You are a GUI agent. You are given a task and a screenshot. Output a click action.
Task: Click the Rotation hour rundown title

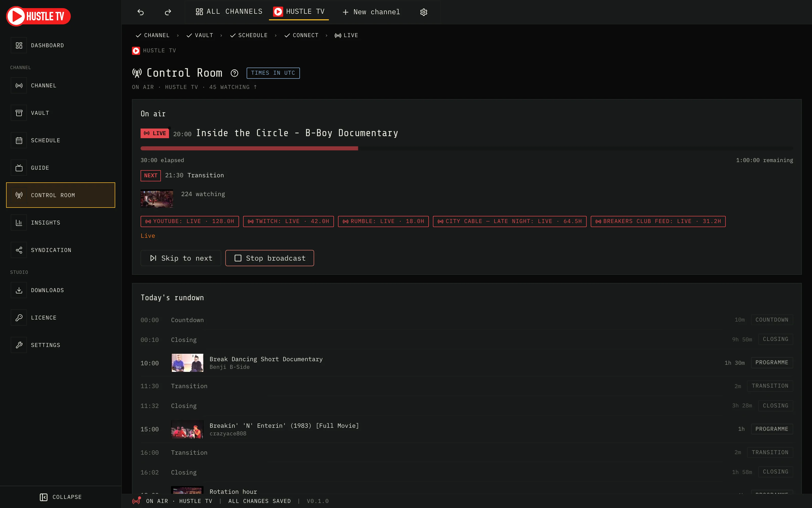(233, 491)
